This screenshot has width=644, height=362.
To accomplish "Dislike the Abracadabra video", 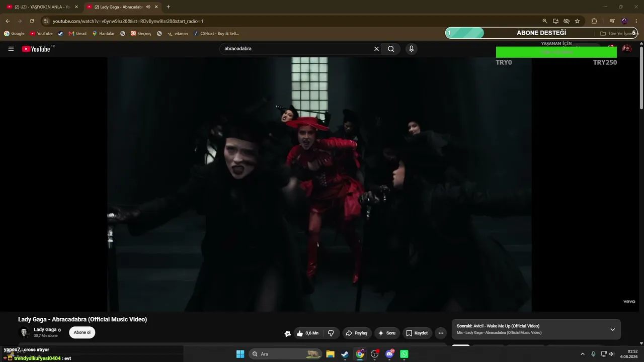I will point(331,333).
